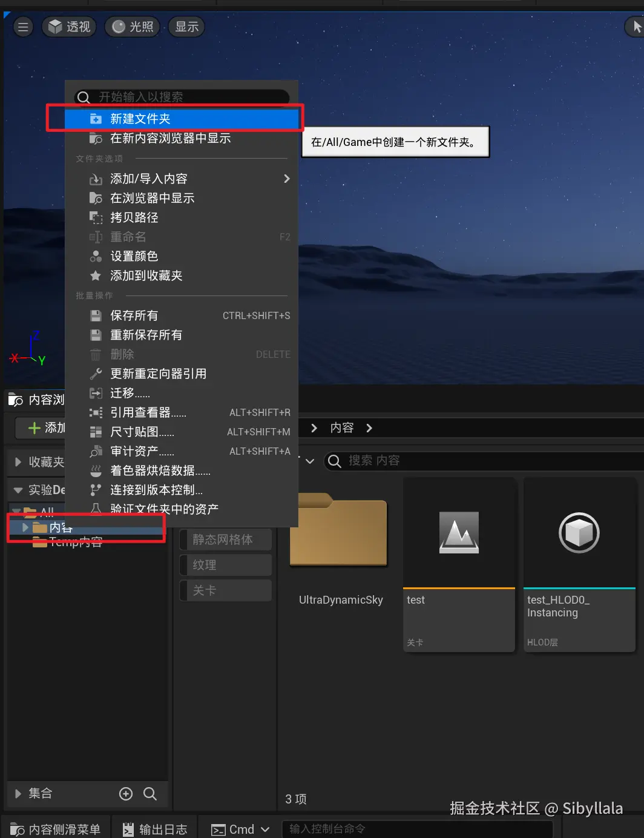Select the UltraDynamicSky folder thumbnail
Screen dimensions: 644x838
click(338, 530)
